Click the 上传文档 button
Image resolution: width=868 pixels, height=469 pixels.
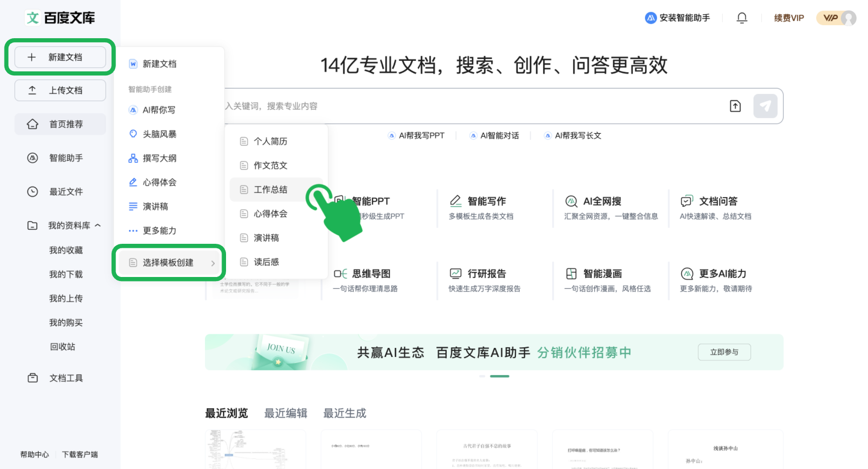[60, 90]
